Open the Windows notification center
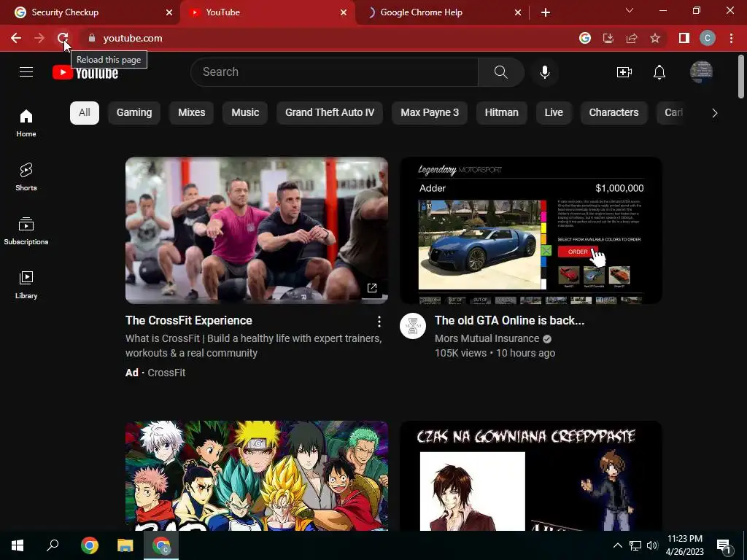 pos(724,545)
